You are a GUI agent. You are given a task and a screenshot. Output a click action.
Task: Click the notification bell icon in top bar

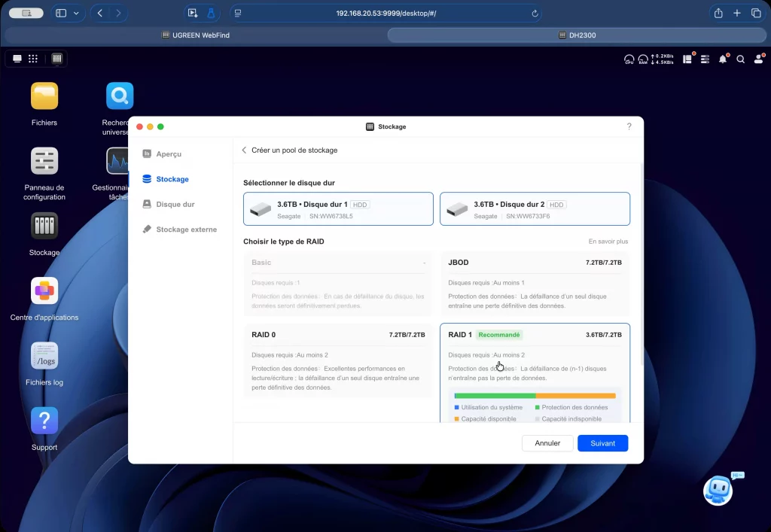(723, 59)
